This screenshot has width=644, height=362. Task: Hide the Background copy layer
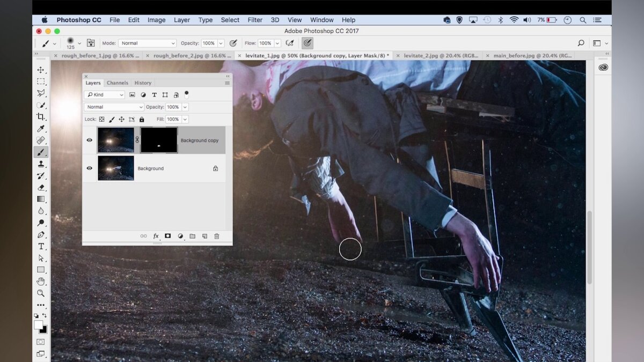(x=90, y=141)
